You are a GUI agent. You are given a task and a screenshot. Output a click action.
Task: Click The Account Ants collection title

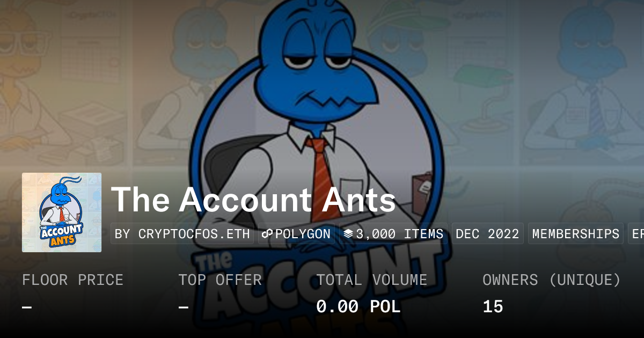[253, 200]
